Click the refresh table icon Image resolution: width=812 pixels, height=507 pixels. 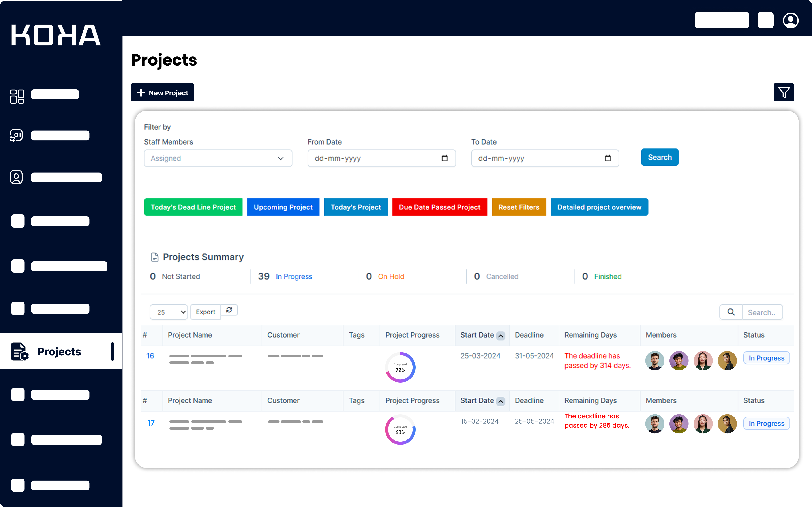pyautogui.click(x=229, y=310)
